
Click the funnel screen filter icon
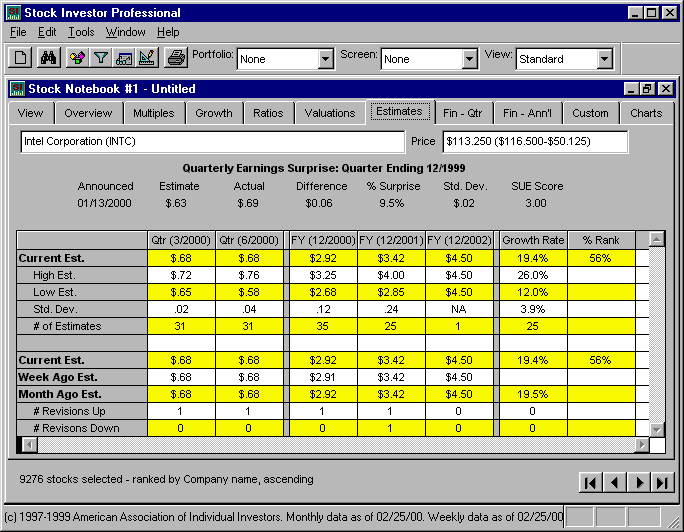(x=101, y=58)
